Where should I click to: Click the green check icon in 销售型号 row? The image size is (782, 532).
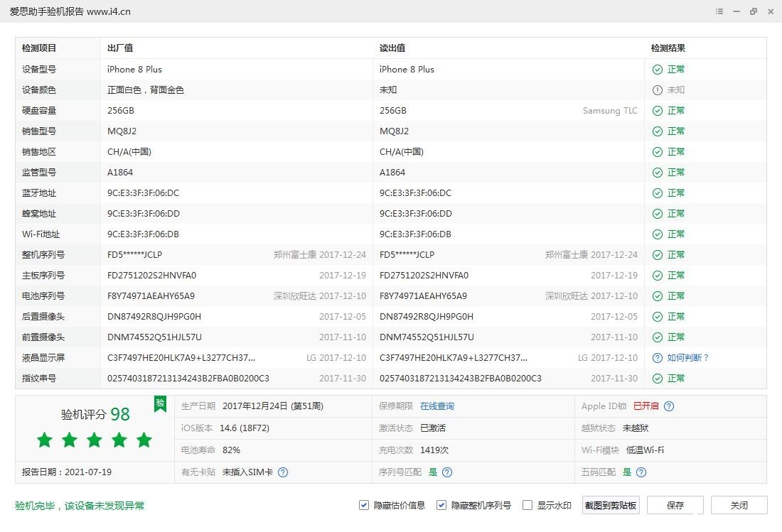[x=658, y=131]
